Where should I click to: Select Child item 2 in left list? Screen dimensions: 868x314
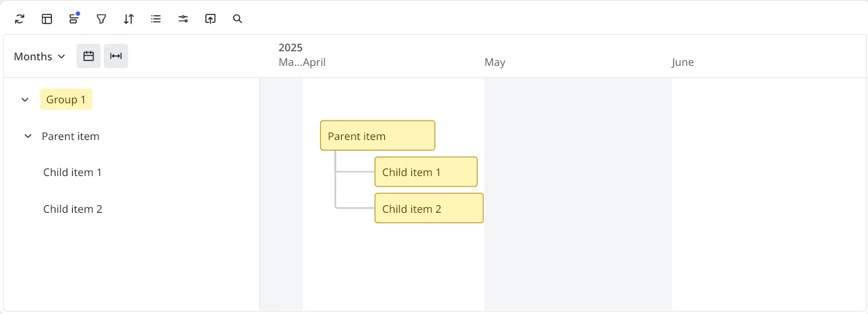73,209
